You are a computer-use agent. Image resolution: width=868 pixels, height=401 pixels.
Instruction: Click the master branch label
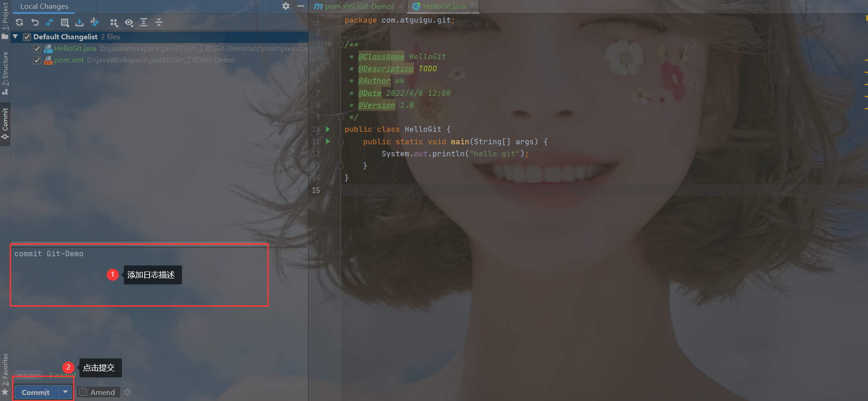pos(28,375)
